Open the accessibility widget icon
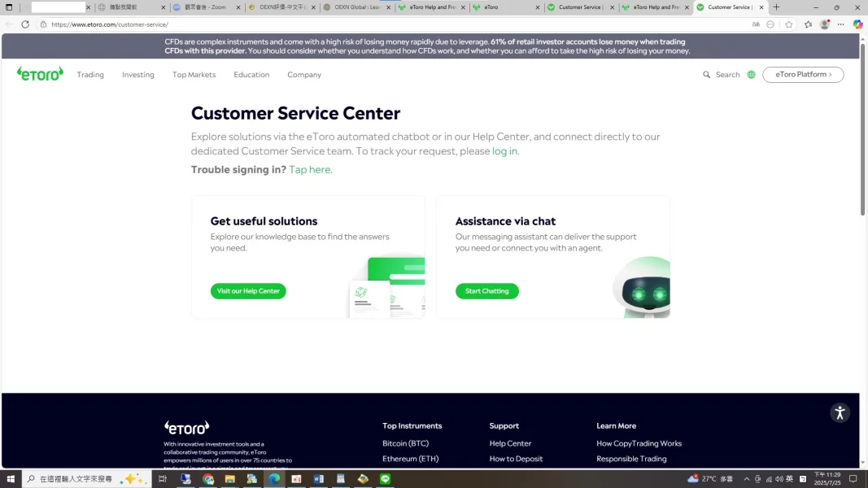Screen dimensions: 868x488 pos(840,412)
